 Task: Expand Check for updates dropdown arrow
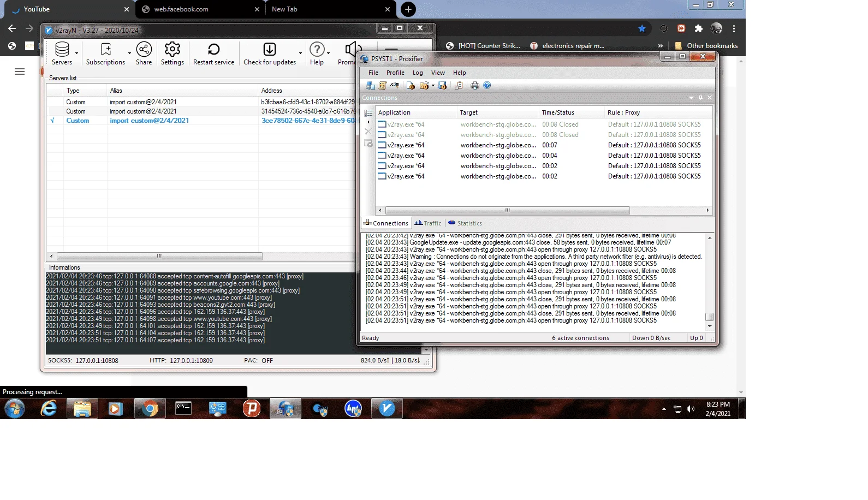tap(300, 53)
